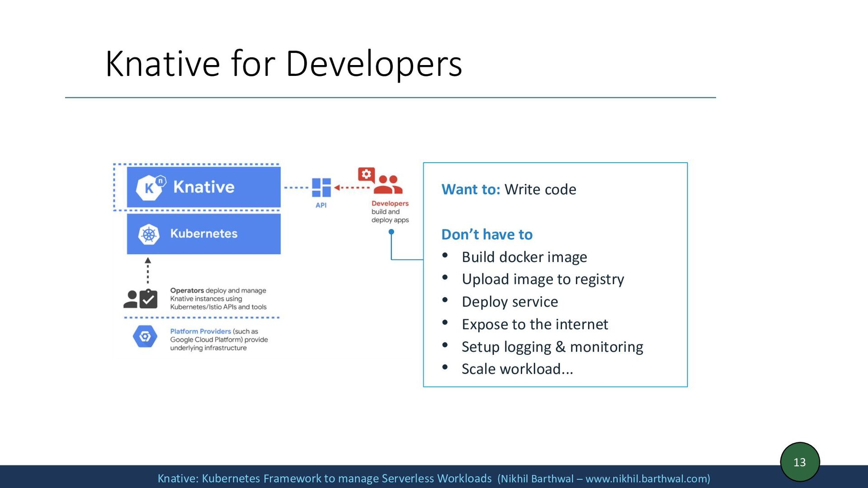Click the Upload image to registry bullet
The width and height of the screenshot is (868, 488).
[x=542, y=279]
